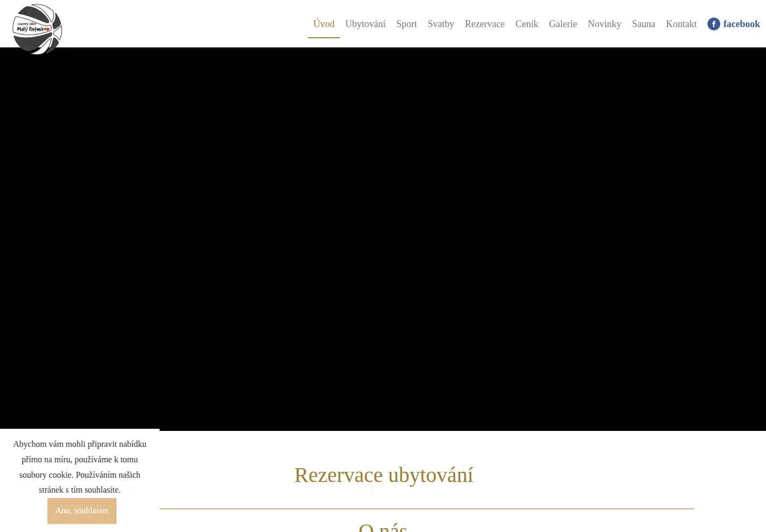Click the Malý Ratmírov basketball logo

tap(37, 29)
